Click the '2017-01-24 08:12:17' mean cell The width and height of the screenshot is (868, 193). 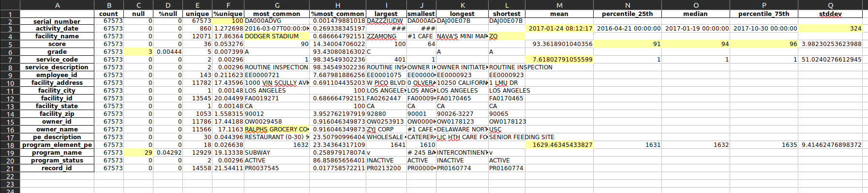[x=559, y=29]
